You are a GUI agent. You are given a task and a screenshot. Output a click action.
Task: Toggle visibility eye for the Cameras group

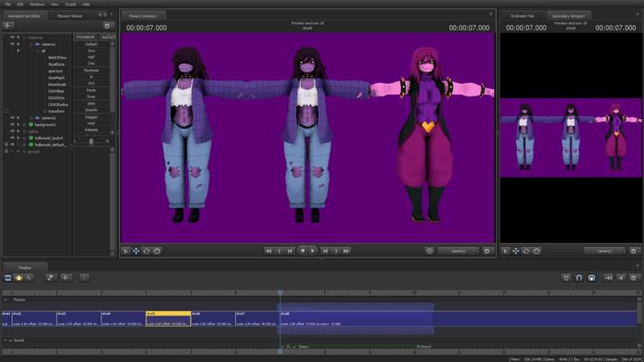coord(12,37)
